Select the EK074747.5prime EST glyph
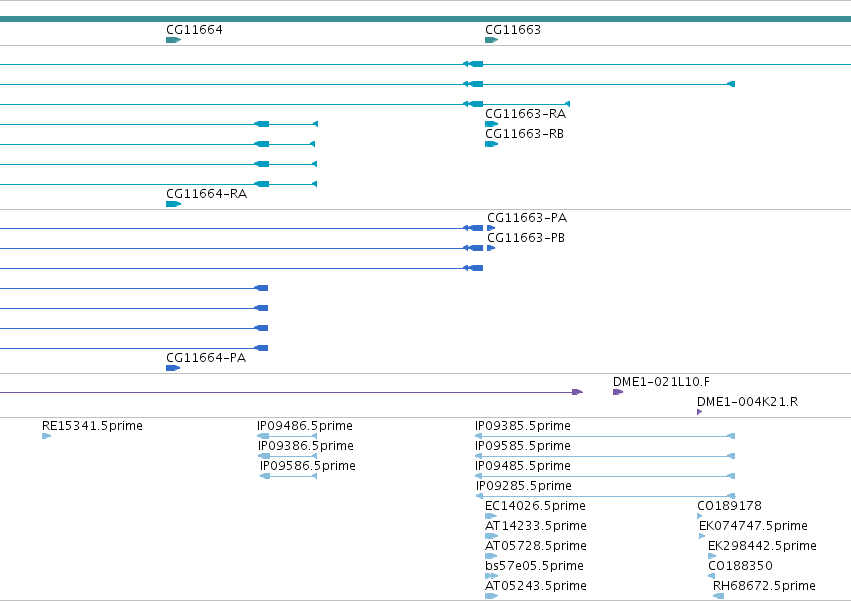This screenshot has width=851, height=601. click(702, 536)
